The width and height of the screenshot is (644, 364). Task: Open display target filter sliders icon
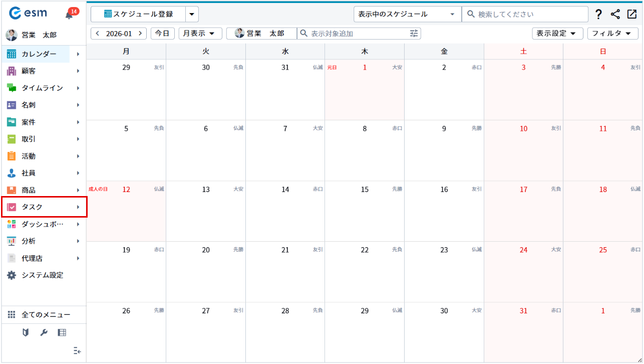pos(414,34)
